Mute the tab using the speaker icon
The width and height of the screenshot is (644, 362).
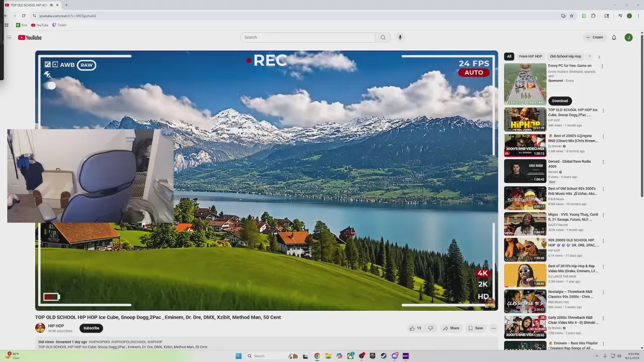tap(51, 5)
